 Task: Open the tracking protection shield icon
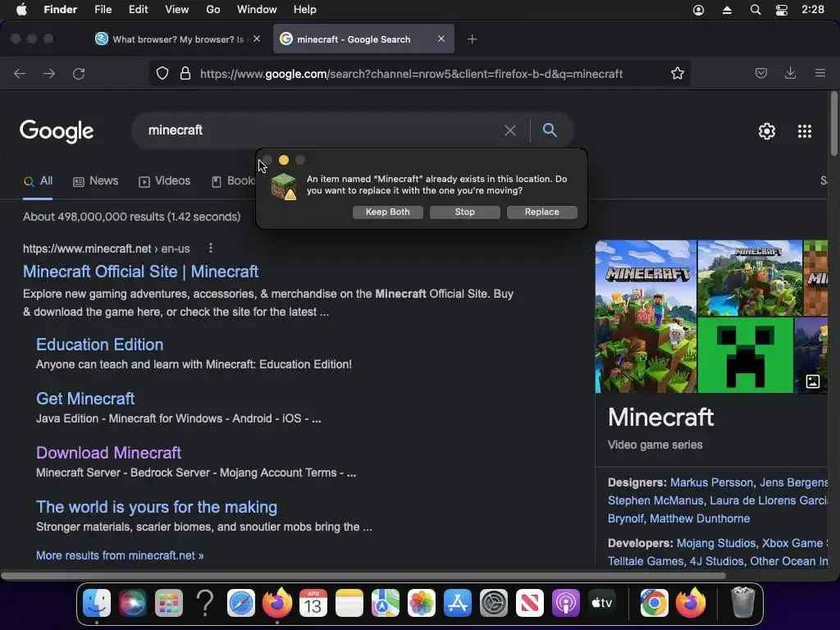point(162,73)
